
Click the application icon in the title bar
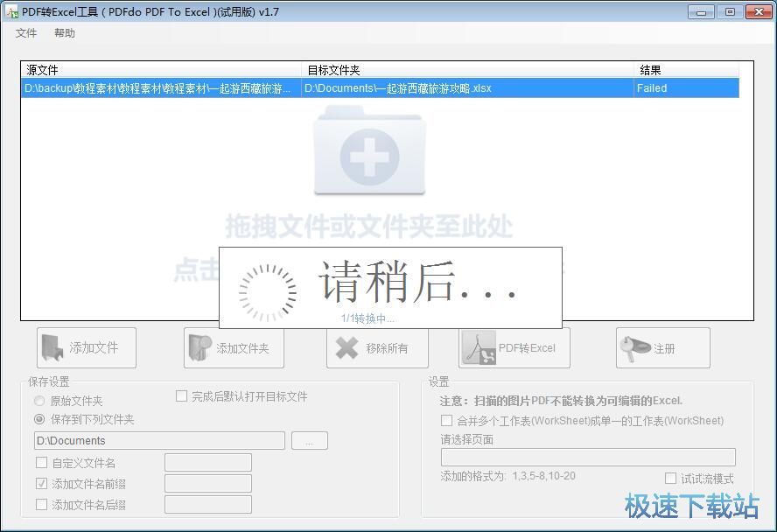pos(12,11)
